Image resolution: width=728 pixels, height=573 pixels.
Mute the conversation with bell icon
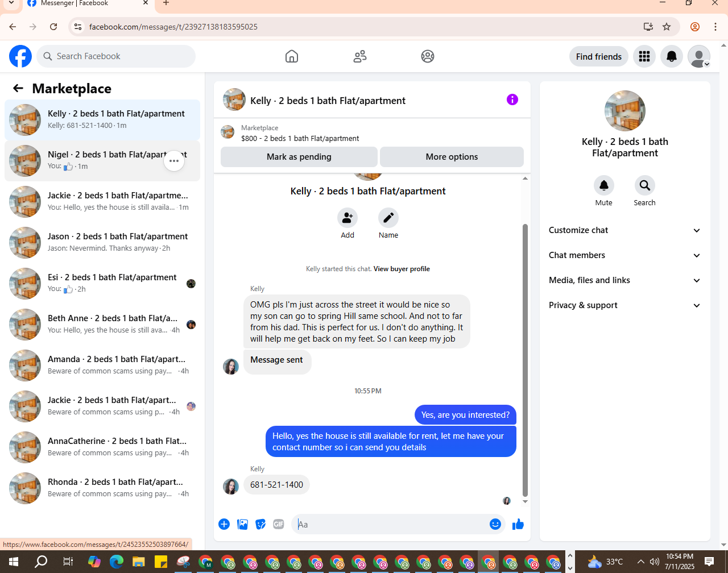[604, 185]
